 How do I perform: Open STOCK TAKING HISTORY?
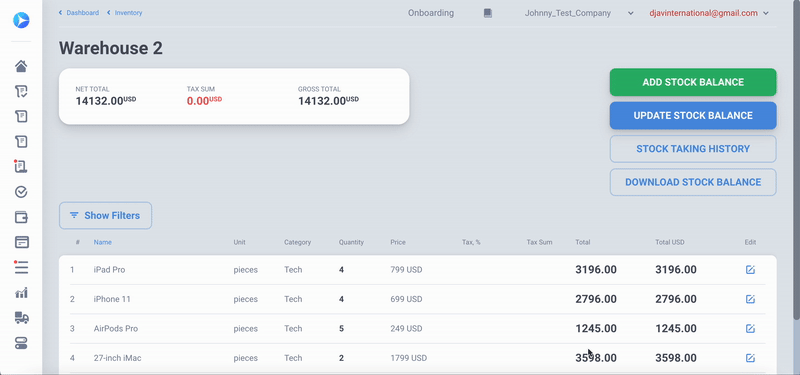tap(693, 149)
